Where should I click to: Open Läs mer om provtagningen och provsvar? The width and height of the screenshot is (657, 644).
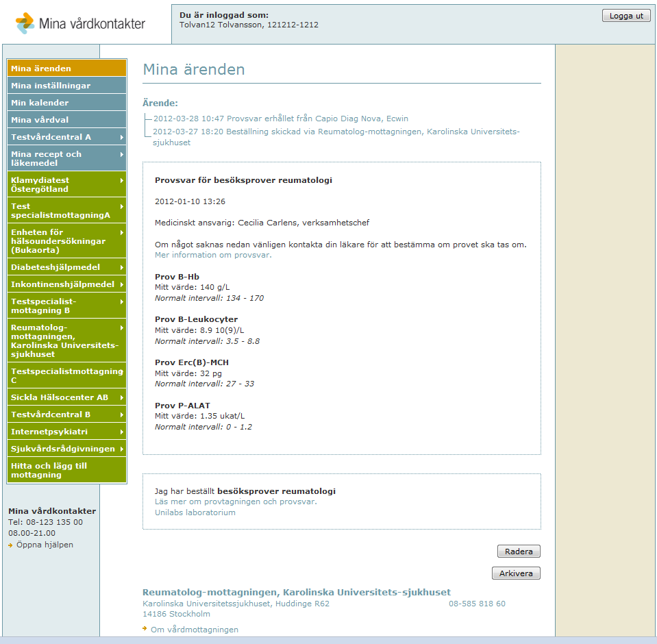pos(236,501)
